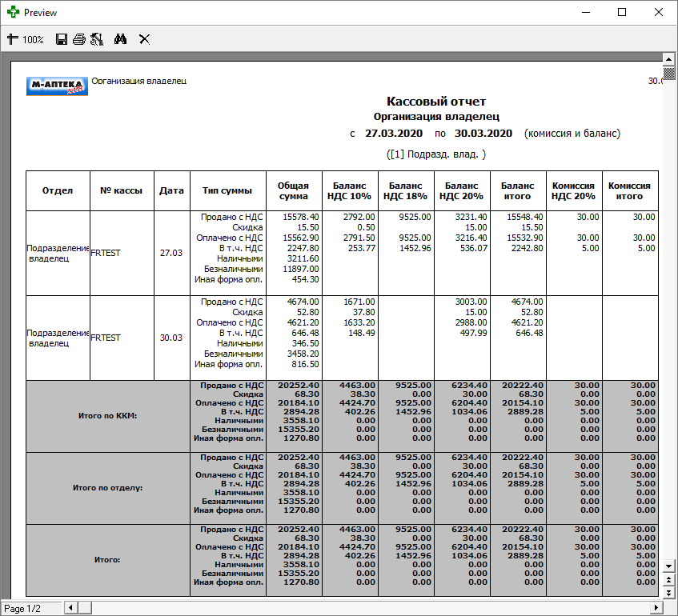The height and width of the screenshot is (616, 678).
Task: Select the 'Общая сумма' column header
Action: pos(294,190)
